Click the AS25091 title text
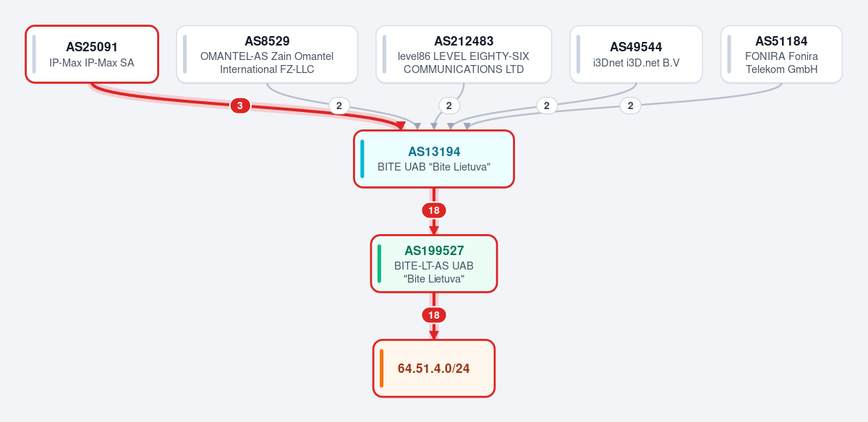This screenshot has height=422, width=868. click(92, 48)
